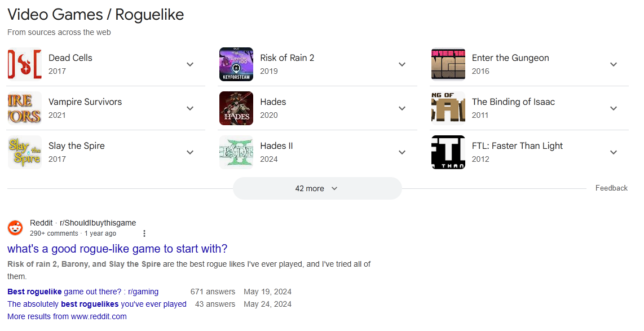Click the Reddit logo icon
This screenshot has width=644, height=331.
pyautogui.click(x=16, y=228)
